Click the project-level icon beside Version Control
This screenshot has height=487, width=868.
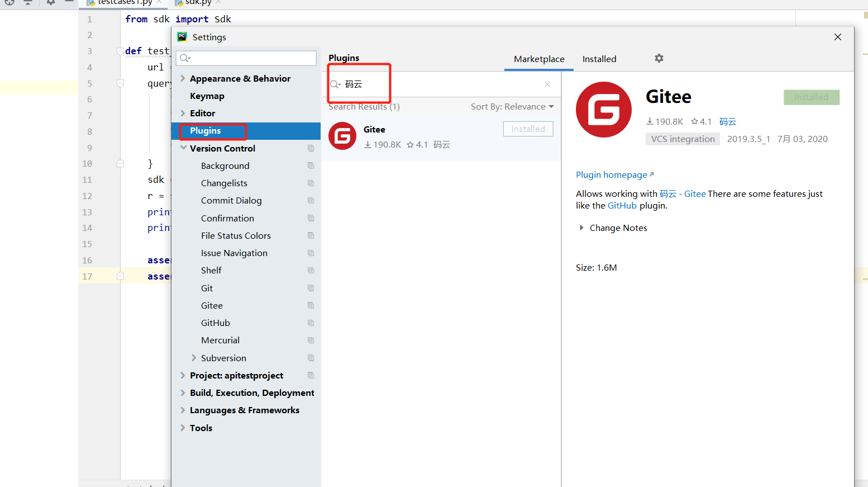coord(311,148)
